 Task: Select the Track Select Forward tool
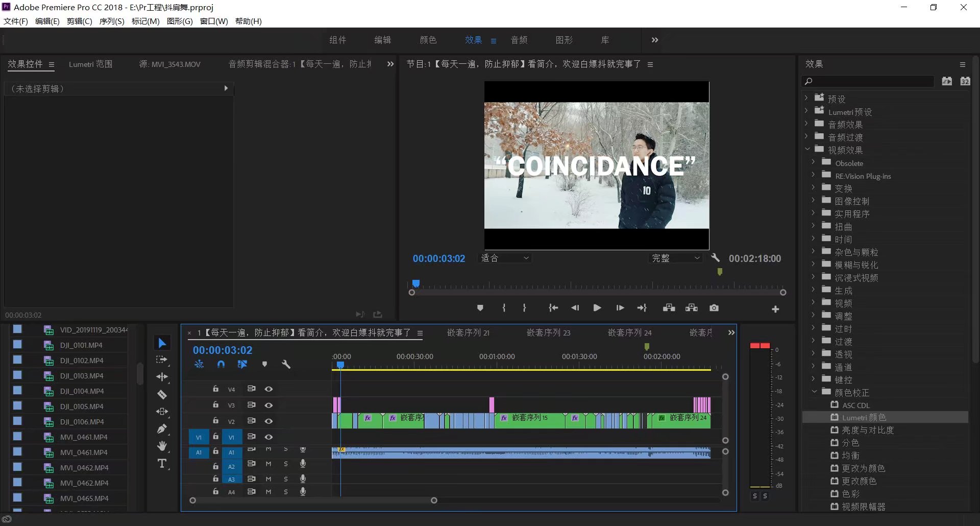tap(162, 360)
